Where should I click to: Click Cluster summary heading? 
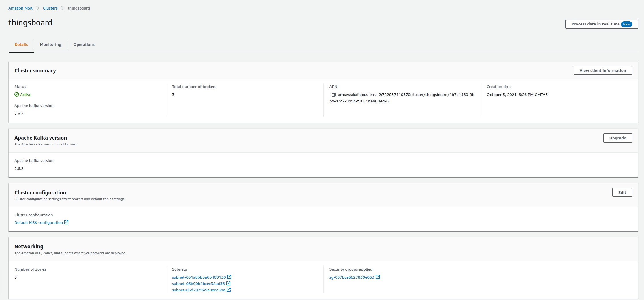click(x=35, y=71)
